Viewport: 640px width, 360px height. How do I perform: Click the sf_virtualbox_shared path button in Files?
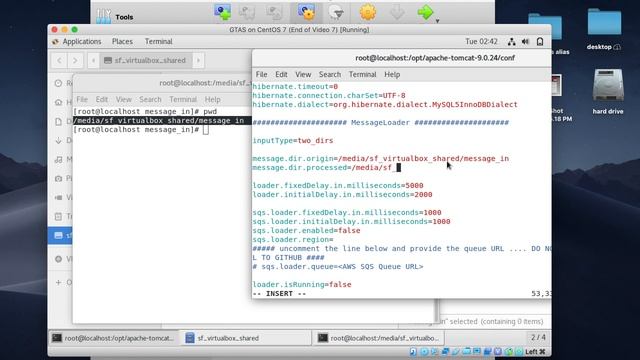click(145, 60)
